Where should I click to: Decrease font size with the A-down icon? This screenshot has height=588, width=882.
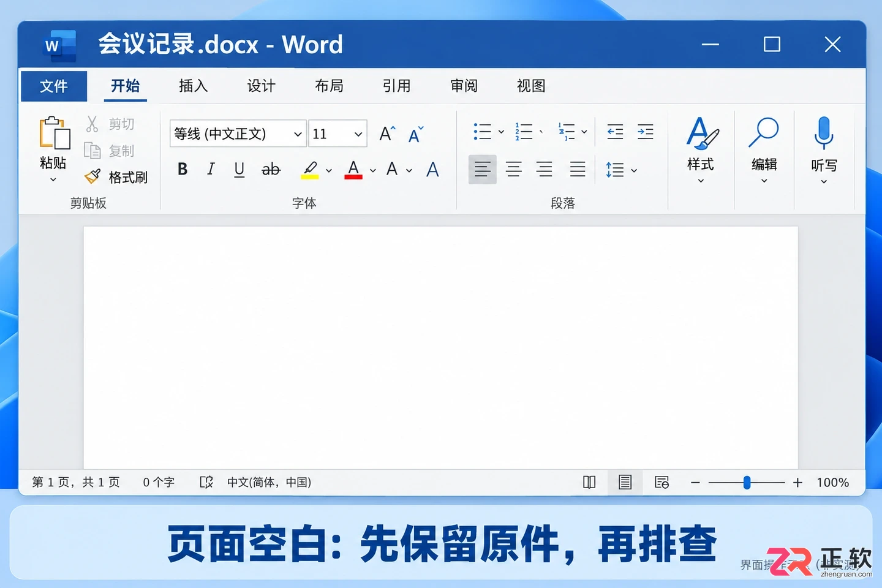[416, 134]
